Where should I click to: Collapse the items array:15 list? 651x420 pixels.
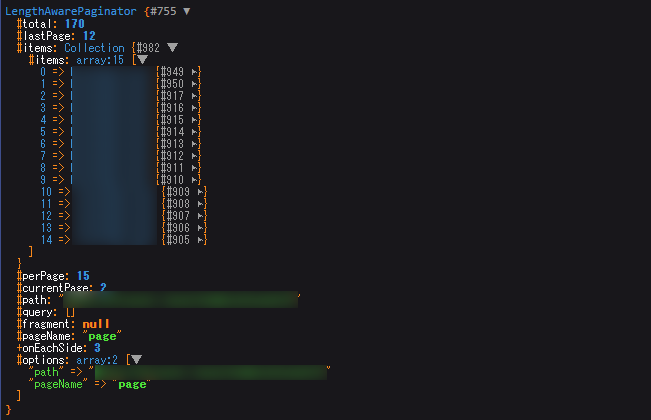[x=139, y=60]
